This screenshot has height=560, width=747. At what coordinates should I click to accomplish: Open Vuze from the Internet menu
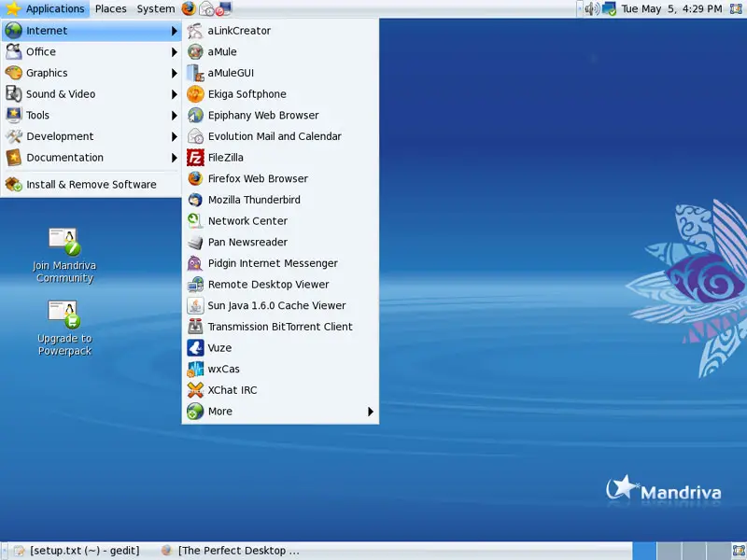coord(280,347)
